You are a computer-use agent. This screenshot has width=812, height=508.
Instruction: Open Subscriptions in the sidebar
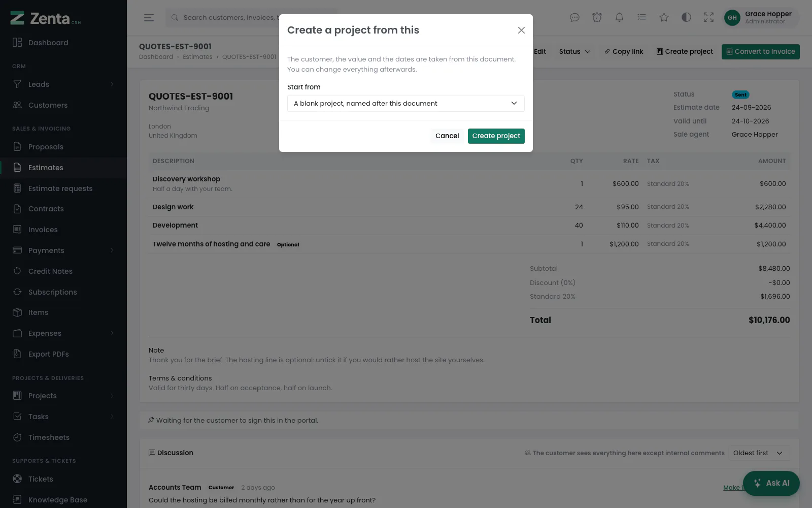[x=63, y=292]
